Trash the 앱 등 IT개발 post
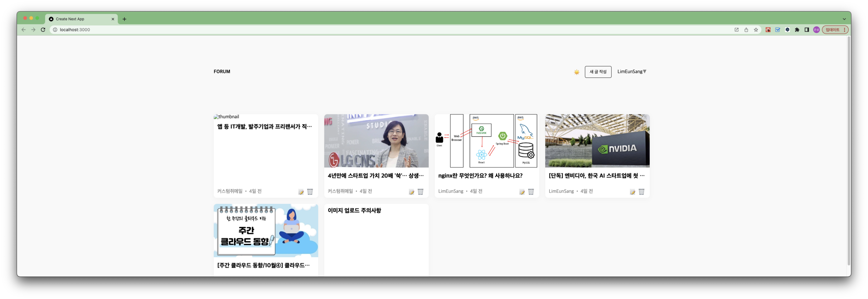868x299 pixels. coord(310,192)
